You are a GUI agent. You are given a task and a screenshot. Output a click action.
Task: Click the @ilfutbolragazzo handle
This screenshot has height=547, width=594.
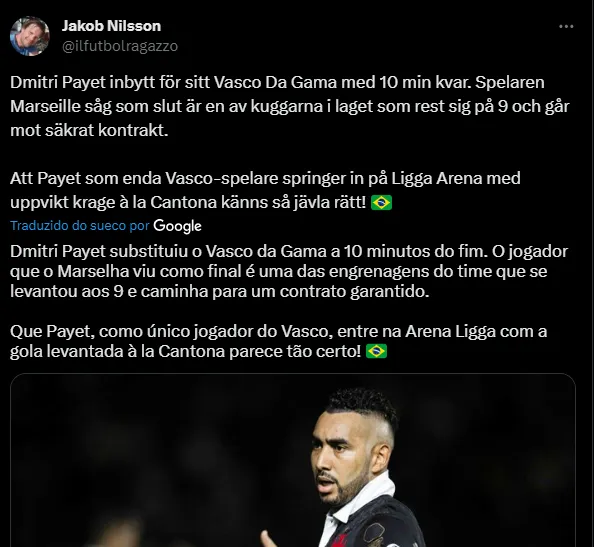point(120,46)
